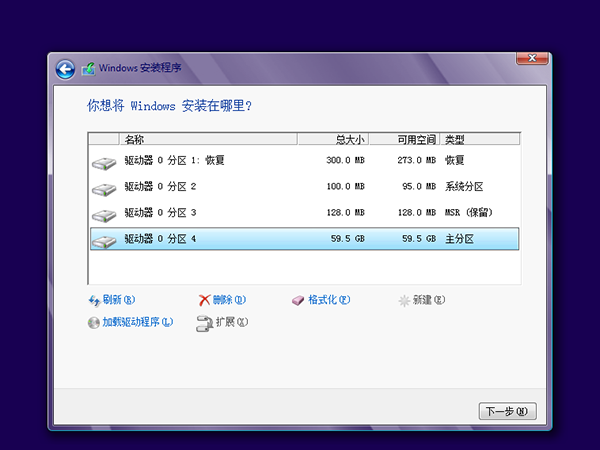Refresh the list via 刷新(R) link
The image size is (600, 450).
point(119,300)
